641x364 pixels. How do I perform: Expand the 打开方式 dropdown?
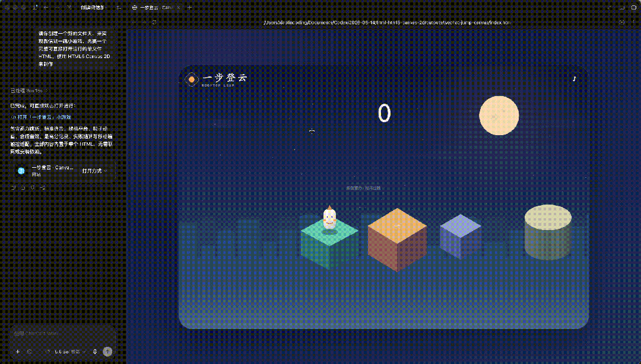click(94, 171)
